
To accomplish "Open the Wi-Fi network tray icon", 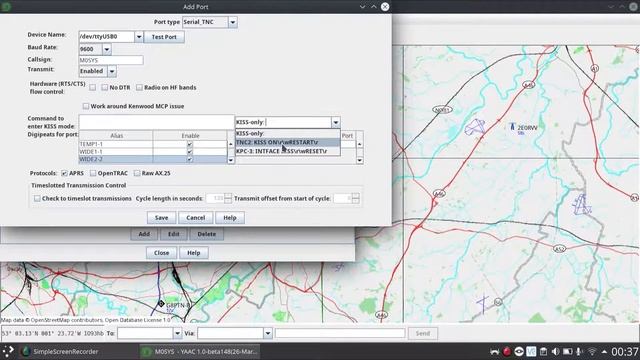I will (592, 351).
